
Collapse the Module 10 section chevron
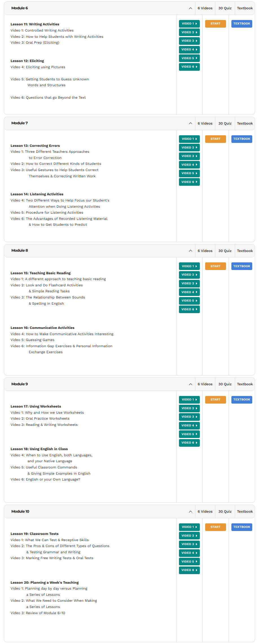click(191, 512)
